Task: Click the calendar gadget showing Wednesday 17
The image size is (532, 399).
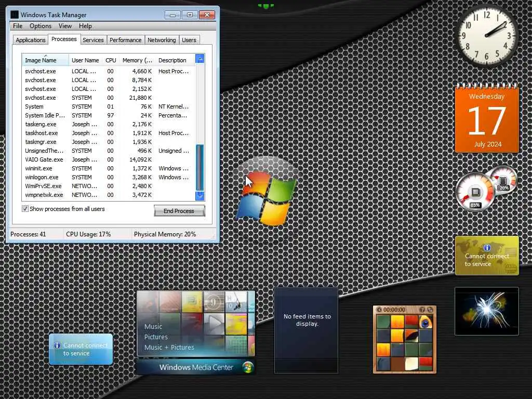Action: [487, 118]
